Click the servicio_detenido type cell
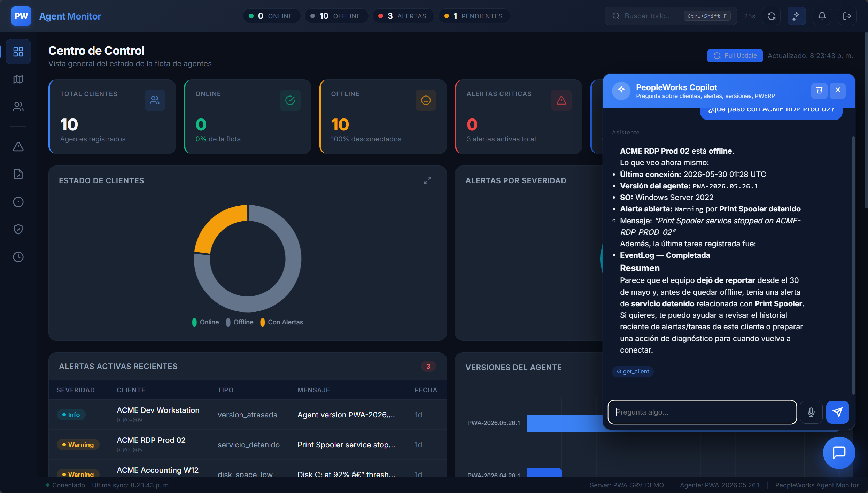Screen dimensions: 868x493 [x=249, y=445]
